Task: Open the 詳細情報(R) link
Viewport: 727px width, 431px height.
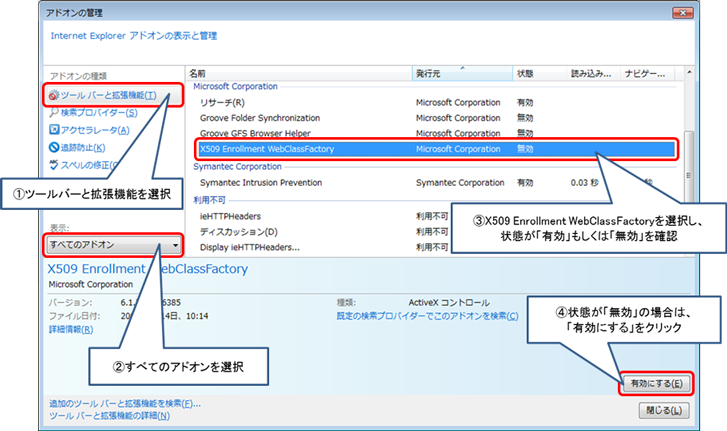Action: 71,330
